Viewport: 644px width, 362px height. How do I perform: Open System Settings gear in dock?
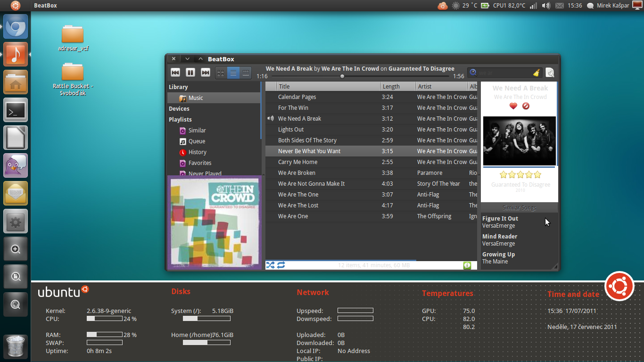pyautogui.click(x=16, y=221)
